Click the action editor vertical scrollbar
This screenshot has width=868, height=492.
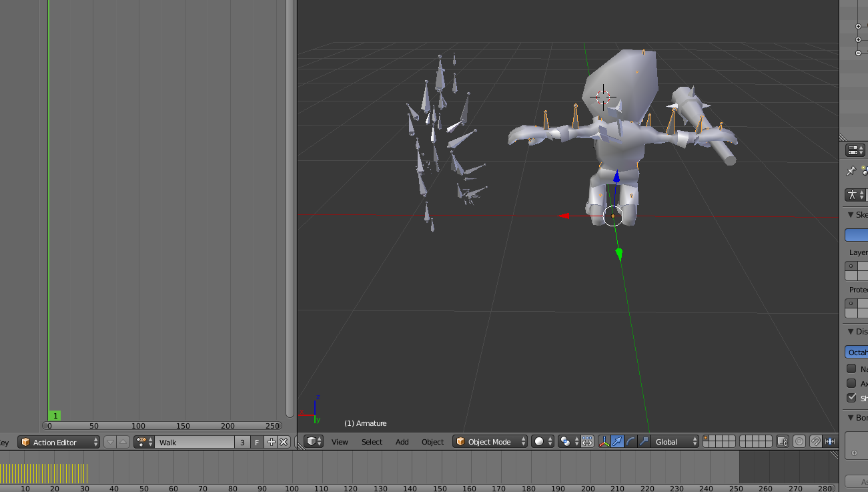pyautogui.click(x=290, y=208)
